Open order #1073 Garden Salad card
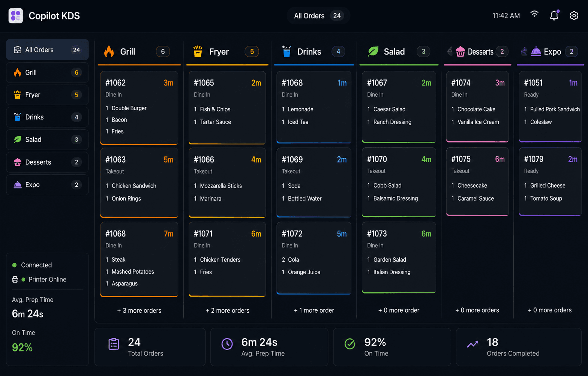The image size is (588, 376). (399, 258)
